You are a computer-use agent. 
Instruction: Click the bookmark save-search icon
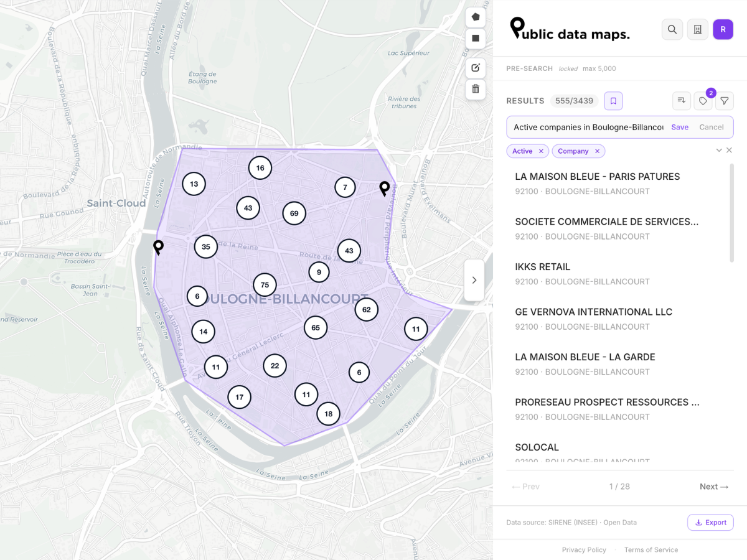[613, 101]
